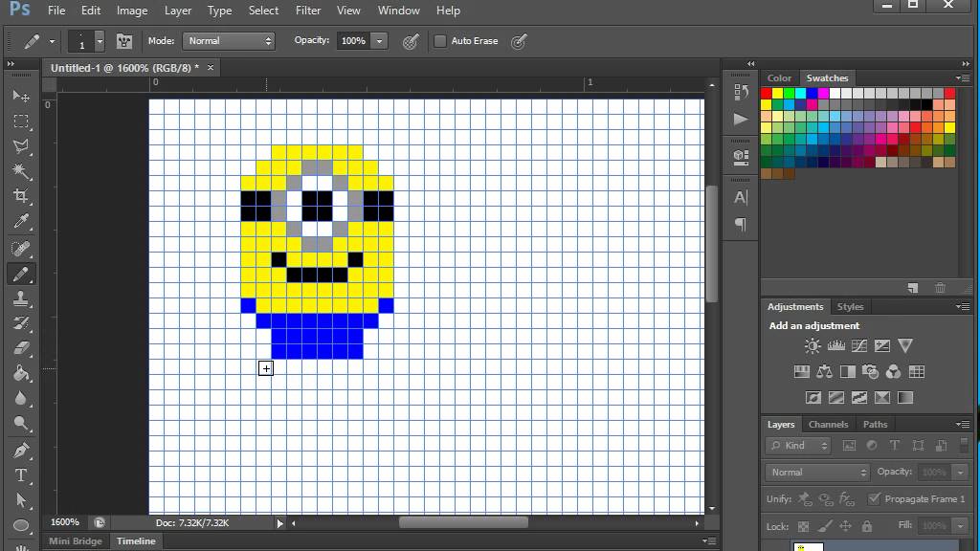Select the Pencil tool in toolbox

pos(21,274)
